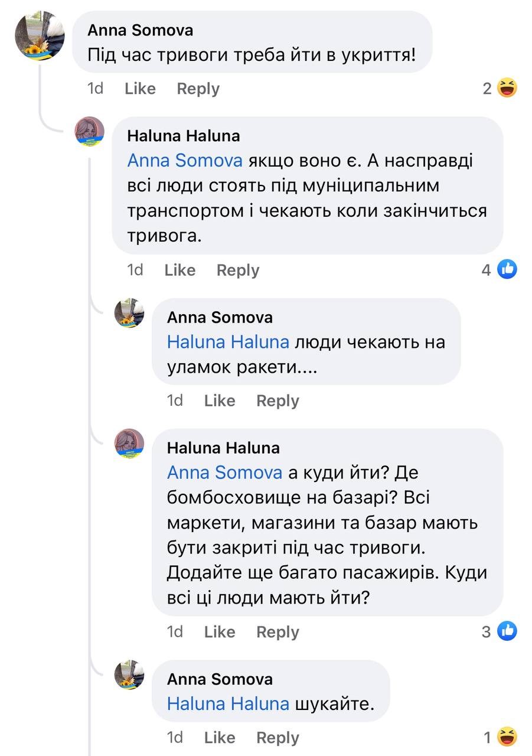Viewport: 532px width, 756px height.
Task: Open Anna Somova's avatar on the top comment
Action: [40, 35]
